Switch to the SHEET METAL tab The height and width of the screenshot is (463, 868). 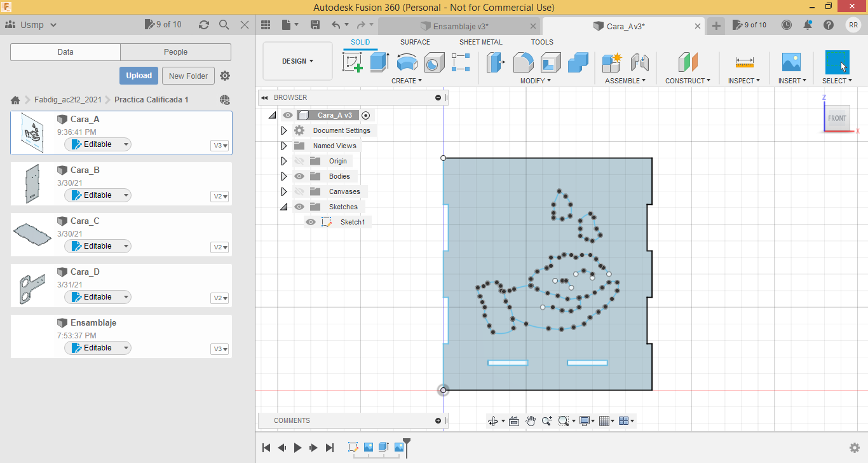click(480, 42)
